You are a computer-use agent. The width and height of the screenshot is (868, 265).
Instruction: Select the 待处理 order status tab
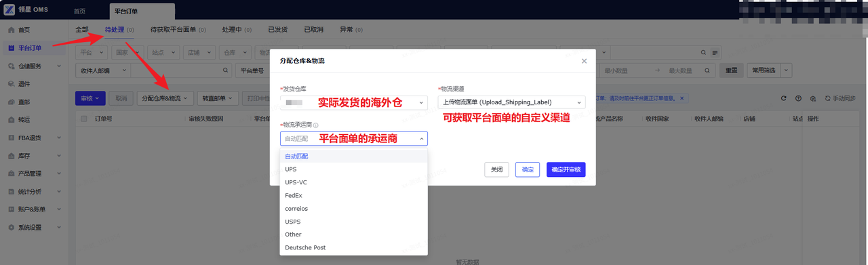click(x=119, y=30)
